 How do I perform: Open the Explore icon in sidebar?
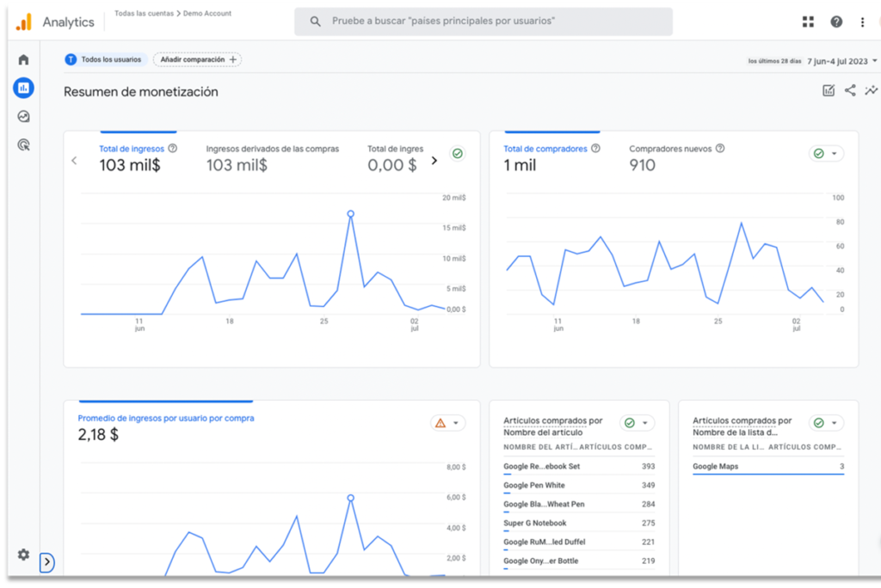click(23, 116)
